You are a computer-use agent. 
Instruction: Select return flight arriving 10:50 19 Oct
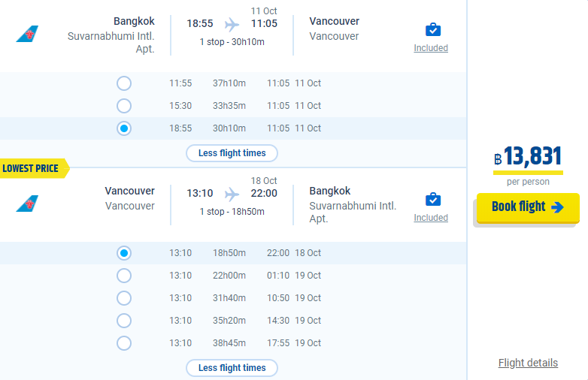[124, 298]
